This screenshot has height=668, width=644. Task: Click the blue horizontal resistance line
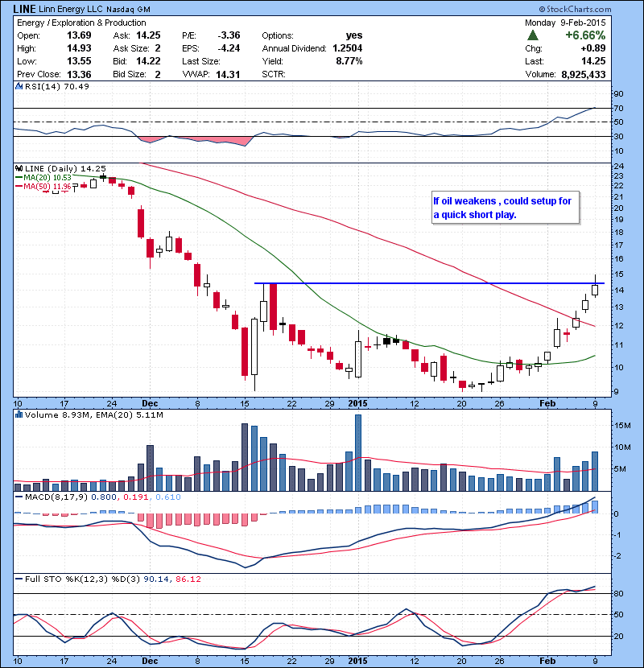[429, 283]
